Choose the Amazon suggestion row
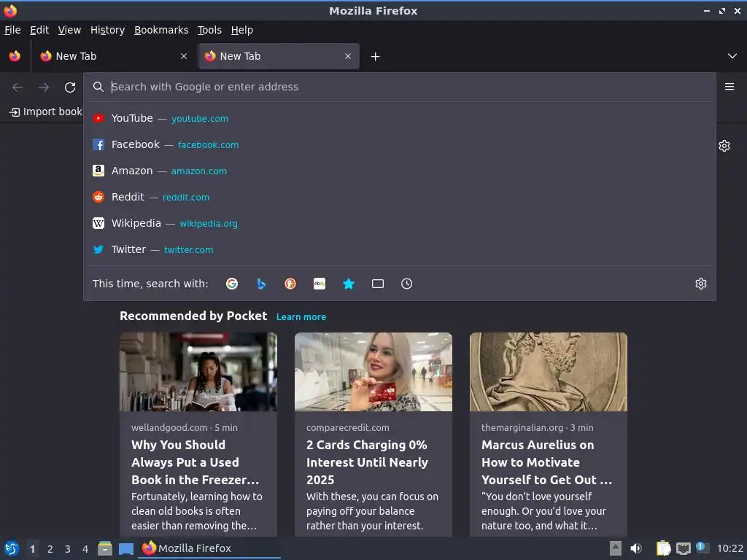The height and width of the screenshot is (560, 747). 399,171
